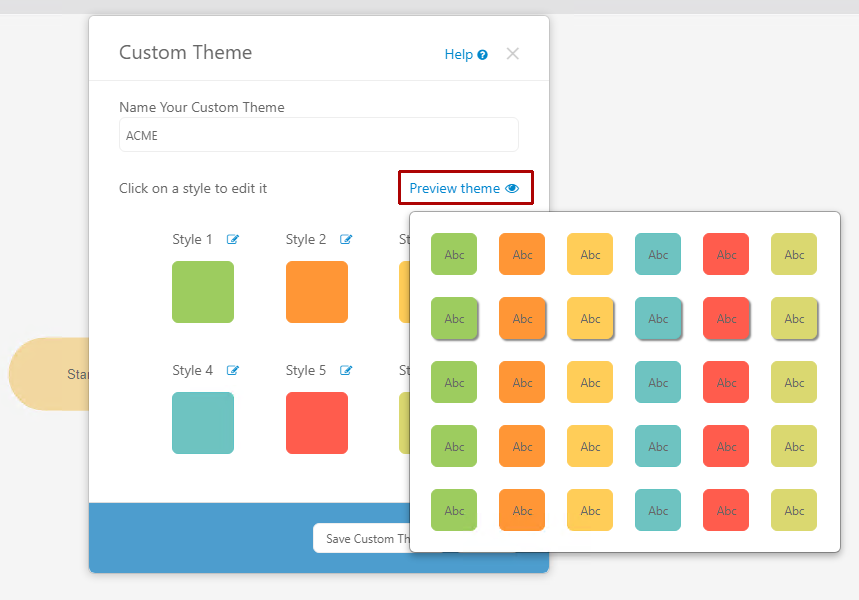Screen dimensions: 859x600
Task: Click the Start shape on the canvas
Action: pyautogui.click(x=48, y=374)
